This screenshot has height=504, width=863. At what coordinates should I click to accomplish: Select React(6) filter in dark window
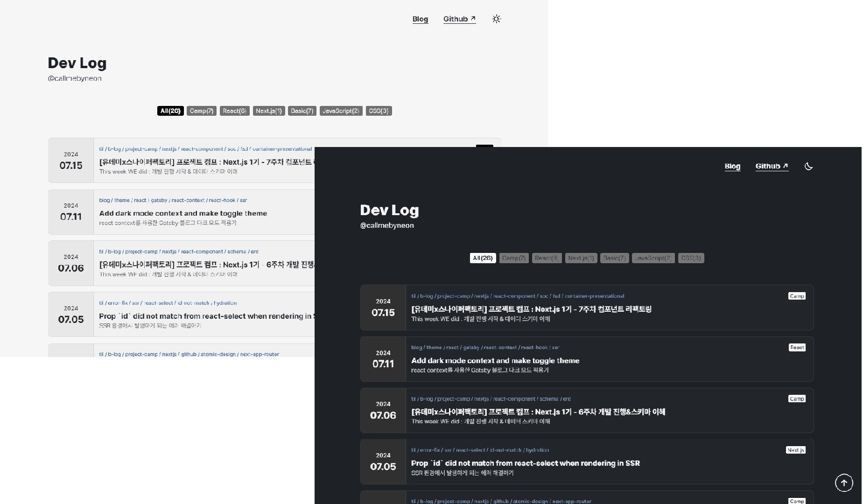[x=547, y=258]
